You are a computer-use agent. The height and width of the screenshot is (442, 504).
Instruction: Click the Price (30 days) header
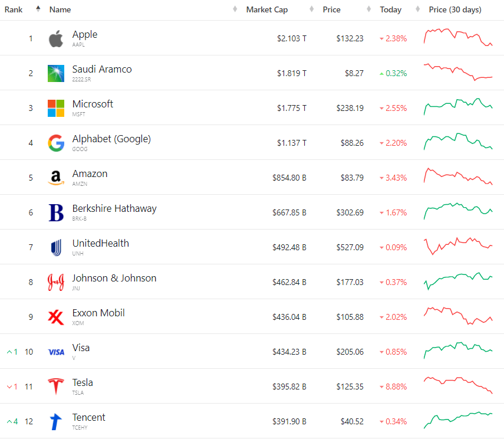click(454, 9)
